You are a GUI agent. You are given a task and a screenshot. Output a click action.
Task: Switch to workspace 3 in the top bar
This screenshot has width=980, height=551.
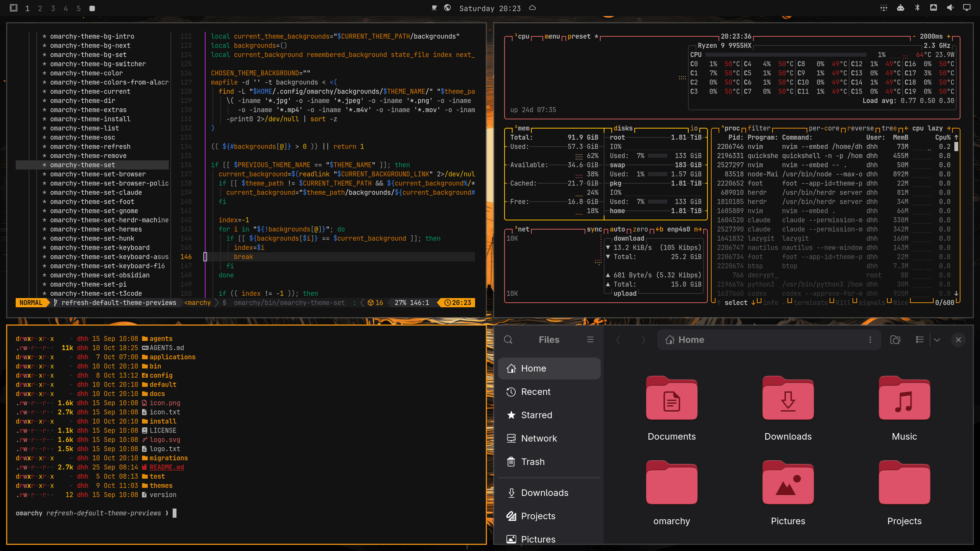click(x=53, y=8)
